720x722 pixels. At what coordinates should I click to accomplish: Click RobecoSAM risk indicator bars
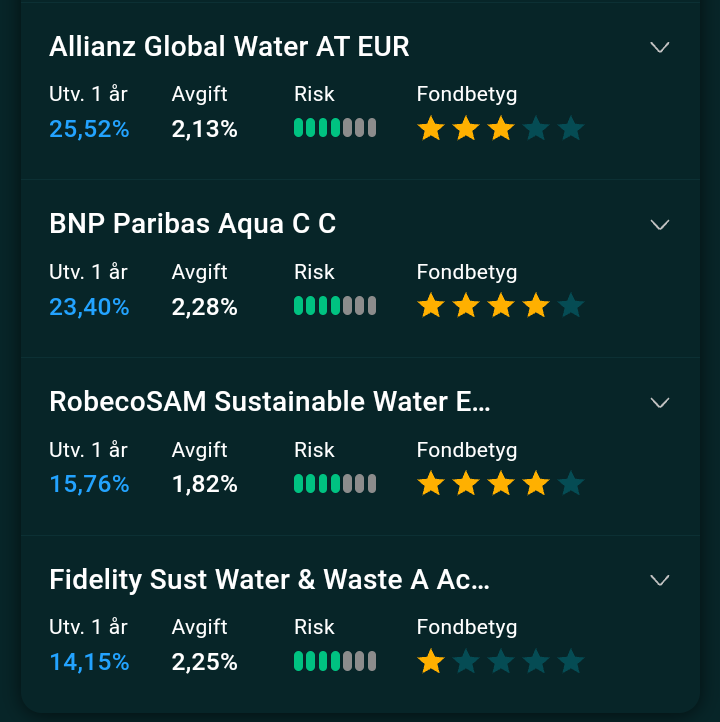(x=335, y=484)
